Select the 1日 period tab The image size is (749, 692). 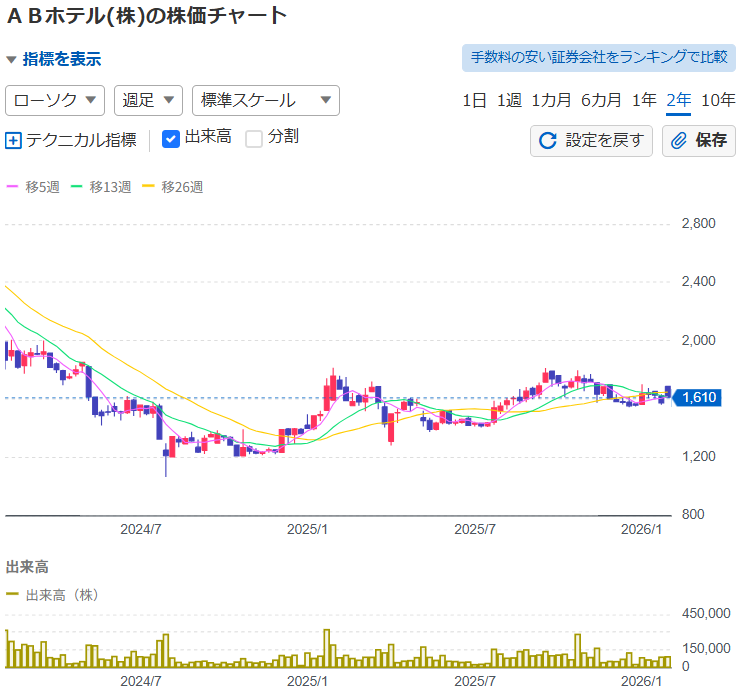coord(474,100)
